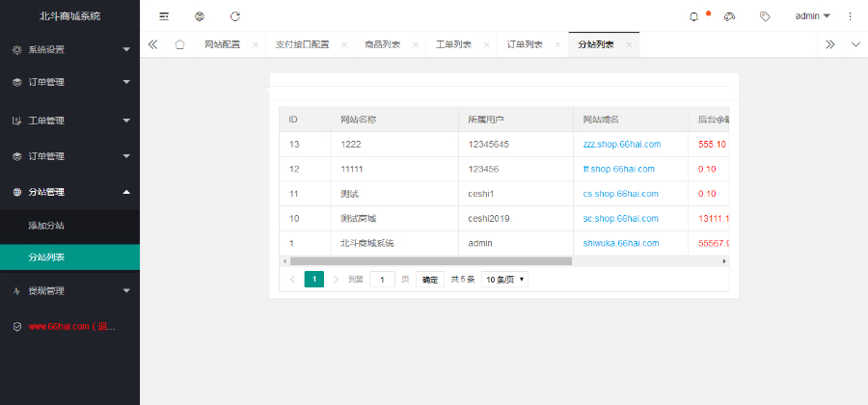Click the three-dot more options icon
The width and height of the screenshot is (868, 405).
click(850, 16)
